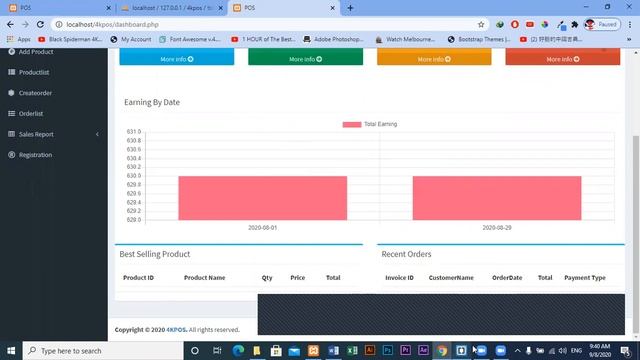This screenshot has width=640, height=360.
Task: Open the Bootstrap Themes bookmark
Action: [479, 39]
